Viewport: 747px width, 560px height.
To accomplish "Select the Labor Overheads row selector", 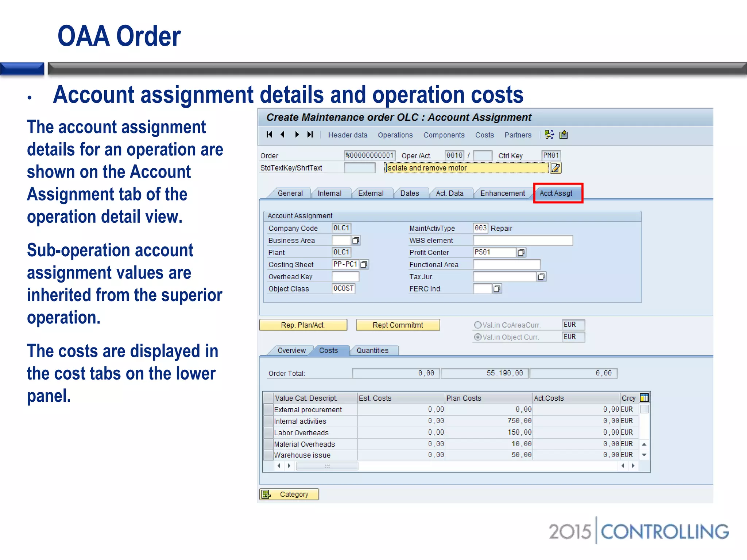I will (x=268, y=432).
